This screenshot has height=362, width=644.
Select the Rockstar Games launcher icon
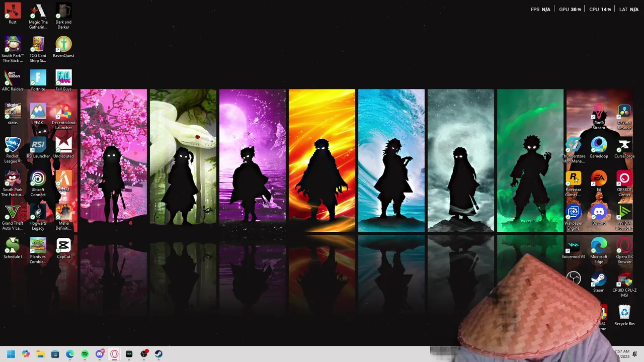pos(574,184)
